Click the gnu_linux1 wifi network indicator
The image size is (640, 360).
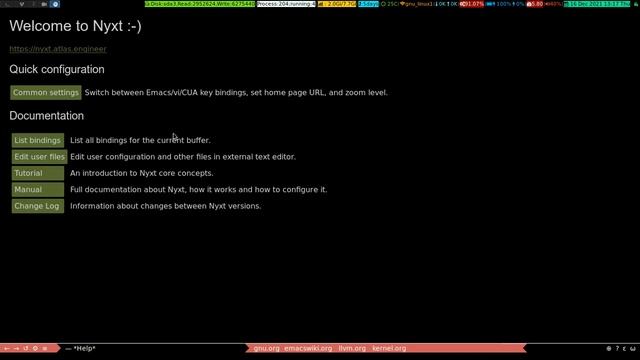coord(416,4)
